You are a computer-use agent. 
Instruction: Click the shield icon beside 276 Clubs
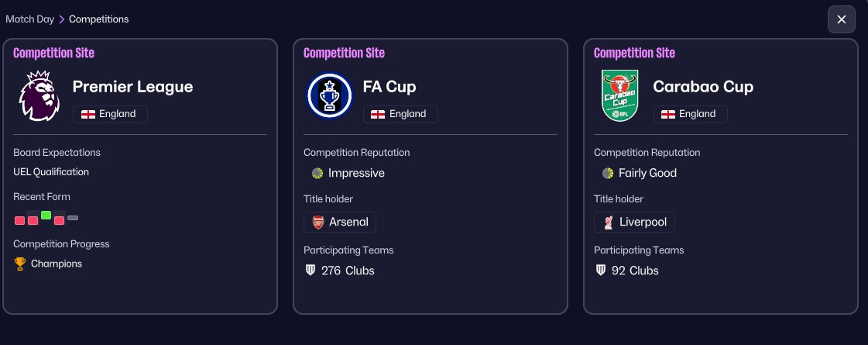coord(311,271)
